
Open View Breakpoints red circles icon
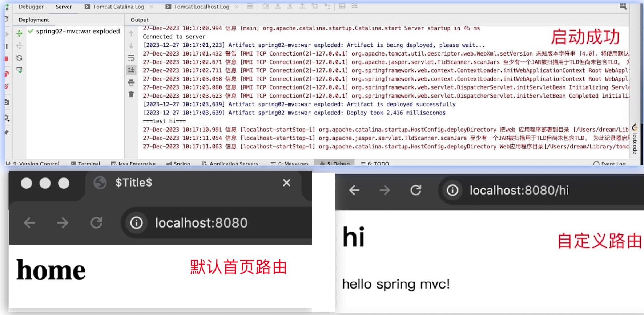7,74
